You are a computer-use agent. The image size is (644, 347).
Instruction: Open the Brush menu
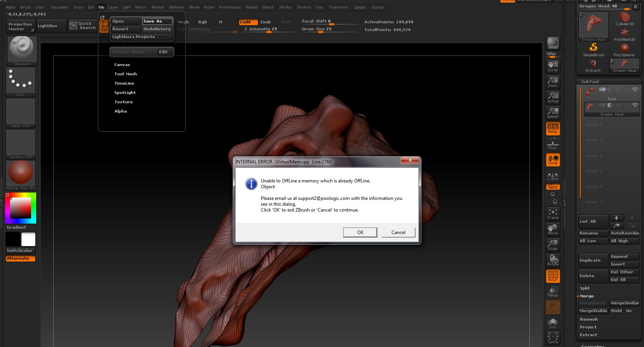(25, 7)
